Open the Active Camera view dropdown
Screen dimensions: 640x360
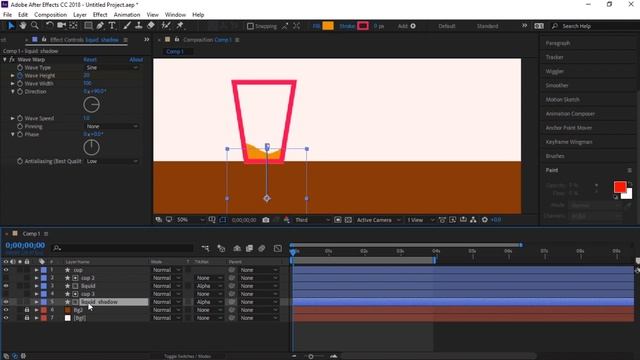coord(378,220)
